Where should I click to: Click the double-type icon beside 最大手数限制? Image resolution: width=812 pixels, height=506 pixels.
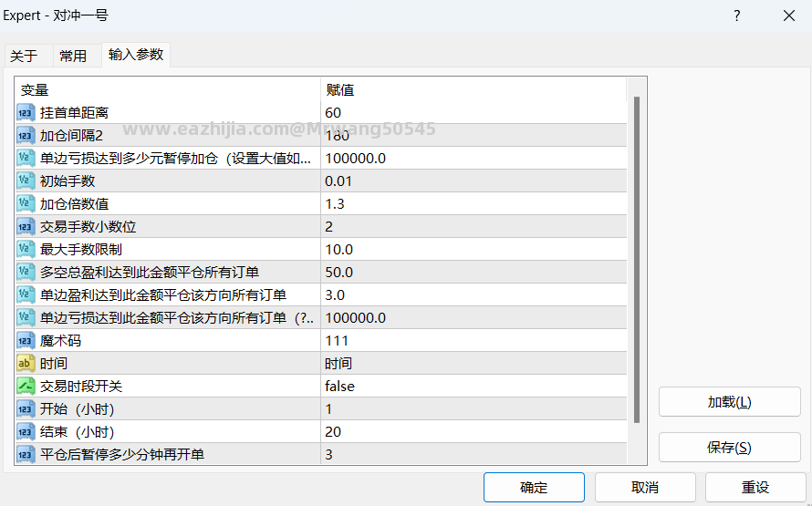[26, 250]
